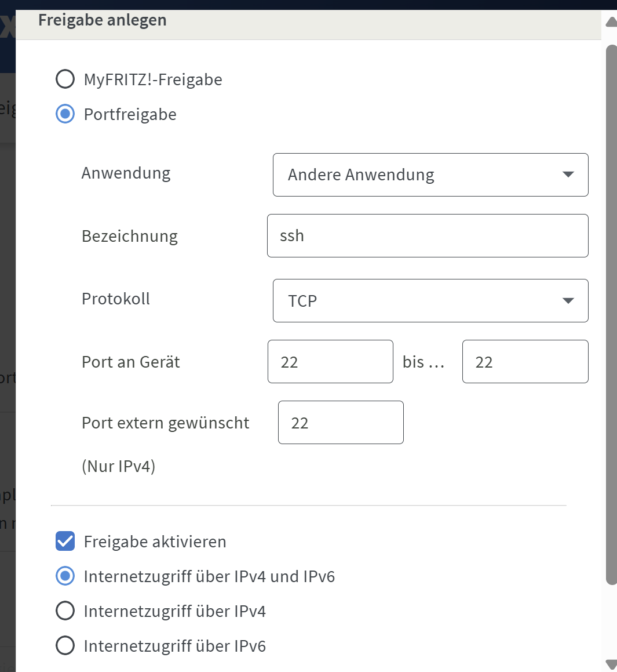Click the Port extern gewünscht field
The height and width of the screenshot is (672, 617).
coord(341,423)
